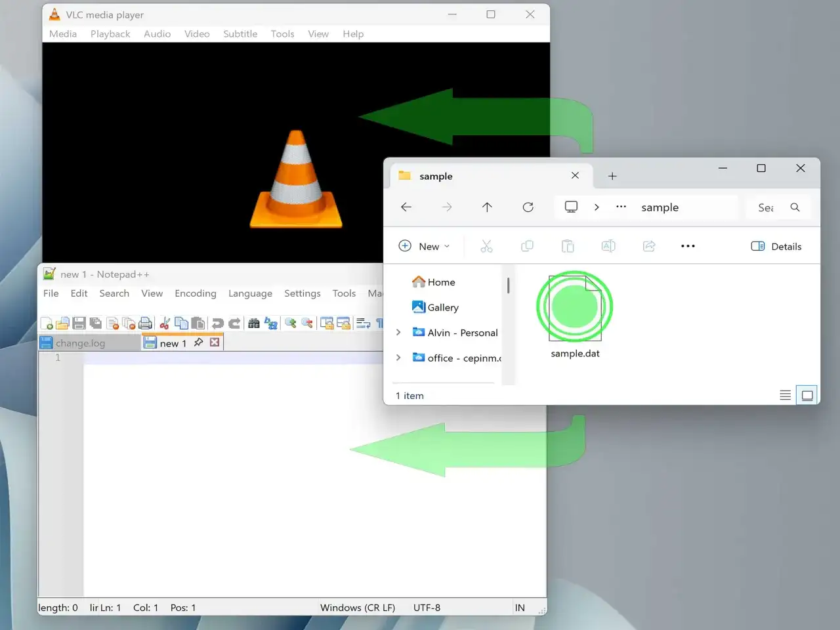Image resolution: width=840 pixels, height=630 pixels.
Task: Pin the new 1 tab in Notepad++
Action: click(198, 343)
